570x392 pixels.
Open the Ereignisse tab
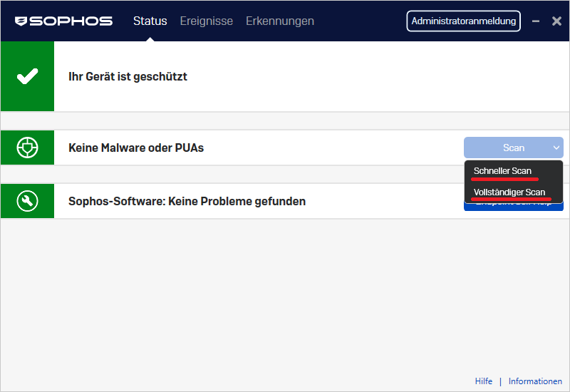(x=206, y=21)
